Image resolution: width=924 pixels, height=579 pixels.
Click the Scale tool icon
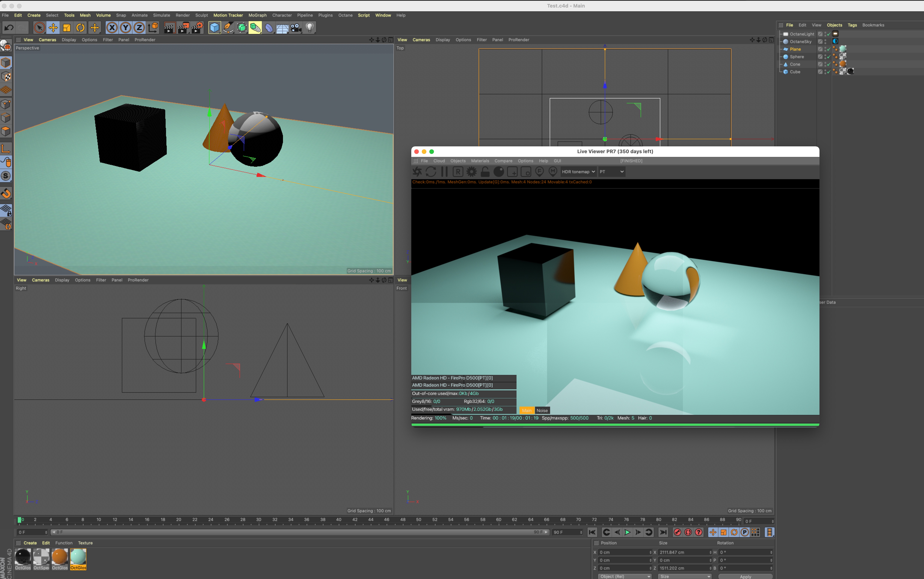67,28
